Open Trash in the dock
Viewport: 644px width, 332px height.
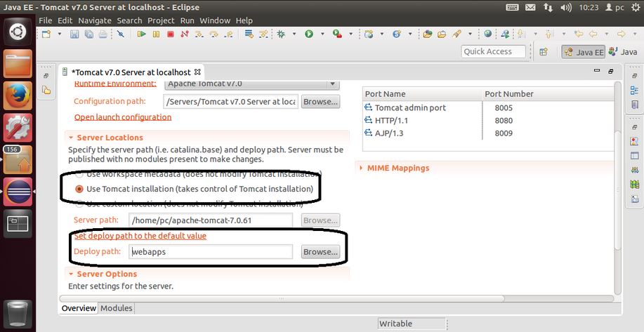[x=18, y=314]
